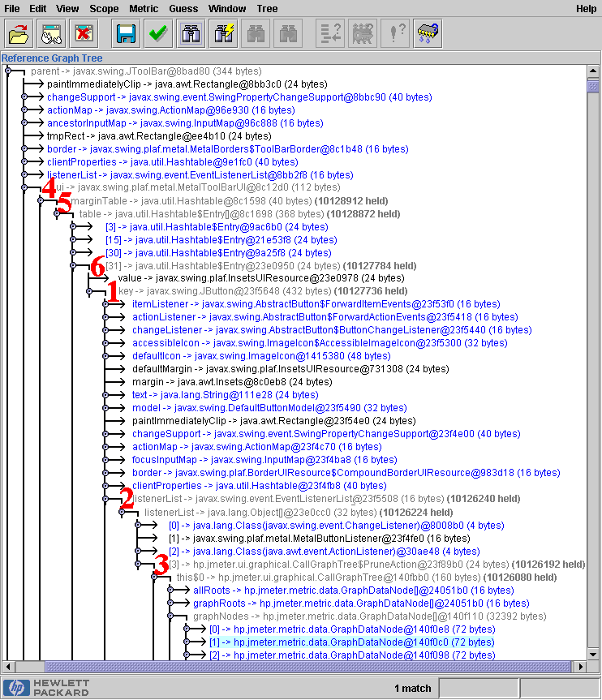602x700 pixels.
Task: Click the open file folder icon
Action: tap(18, 34)
